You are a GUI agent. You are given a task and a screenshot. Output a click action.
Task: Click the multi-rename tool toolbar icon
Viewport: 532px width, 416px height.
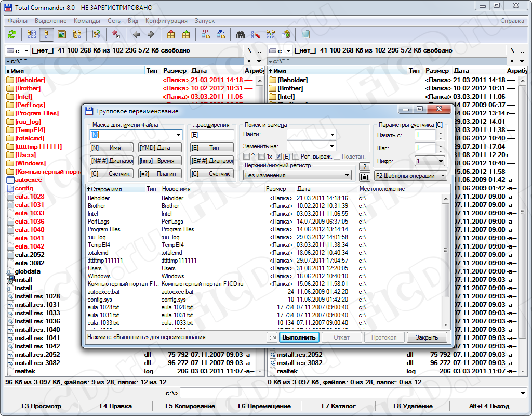(256, 34)
